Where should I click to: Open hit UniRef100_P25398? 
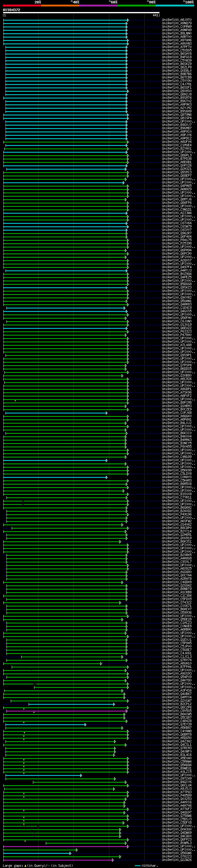coord(177,243)
